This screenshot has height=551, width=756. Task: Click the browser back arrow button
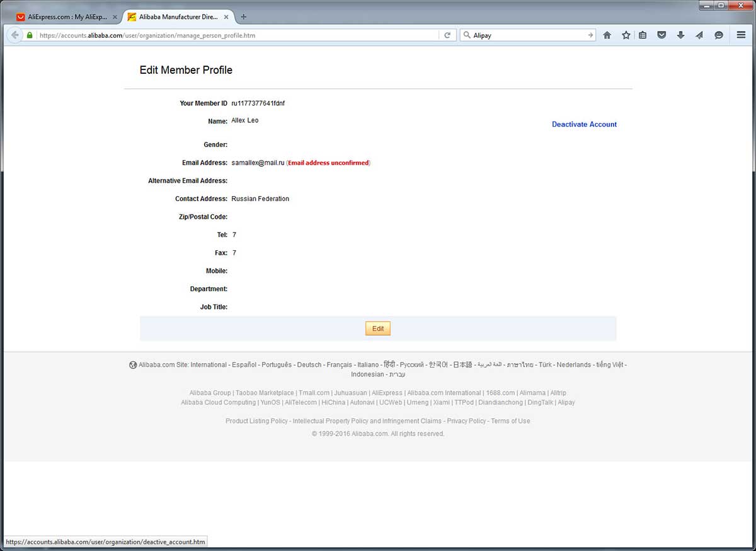pyautogui.click(x=15, y=35)
